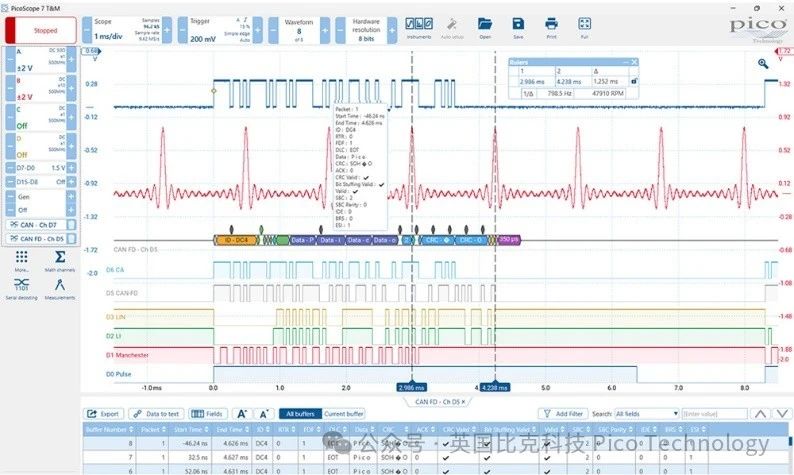This screenshot has height=475, width=794.
Task: Open the More... apps menu
Action: click(21, 262)
